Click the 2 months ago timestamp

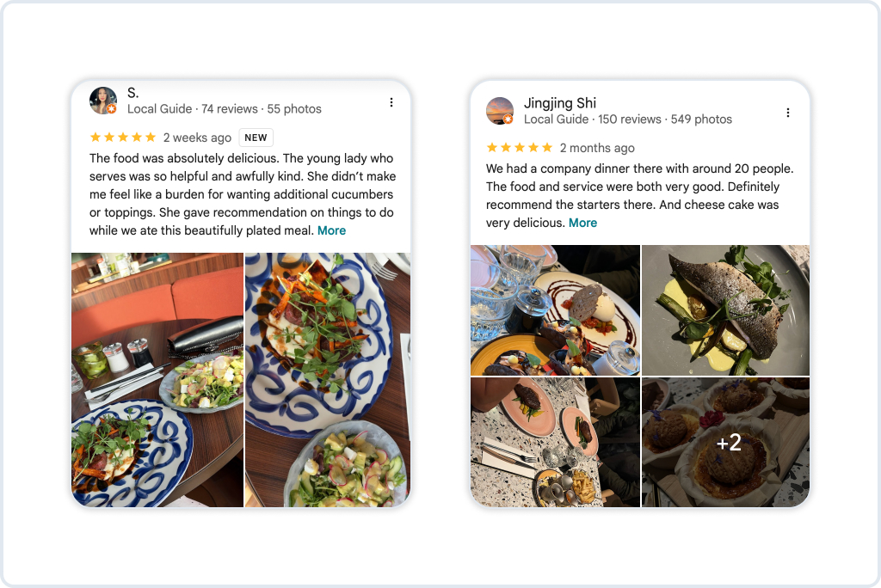[x=597, y=148]
